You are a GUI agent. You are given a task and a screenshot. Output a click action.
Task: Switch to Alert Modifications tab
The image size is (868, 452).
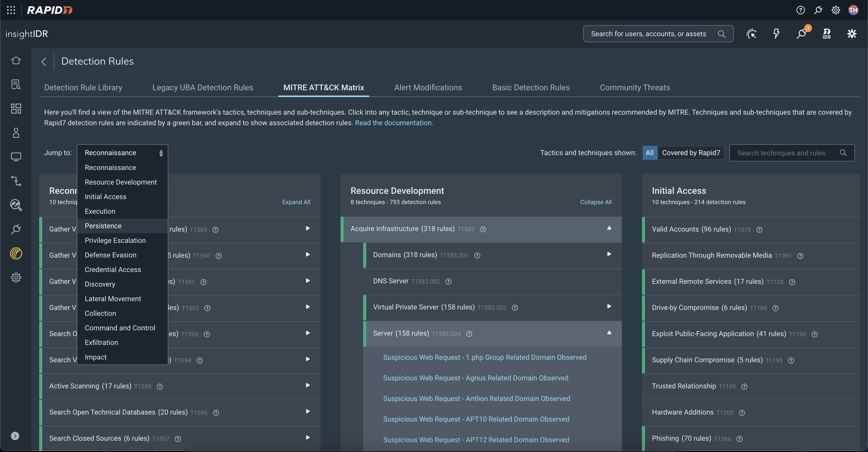[x=428, y=87]
